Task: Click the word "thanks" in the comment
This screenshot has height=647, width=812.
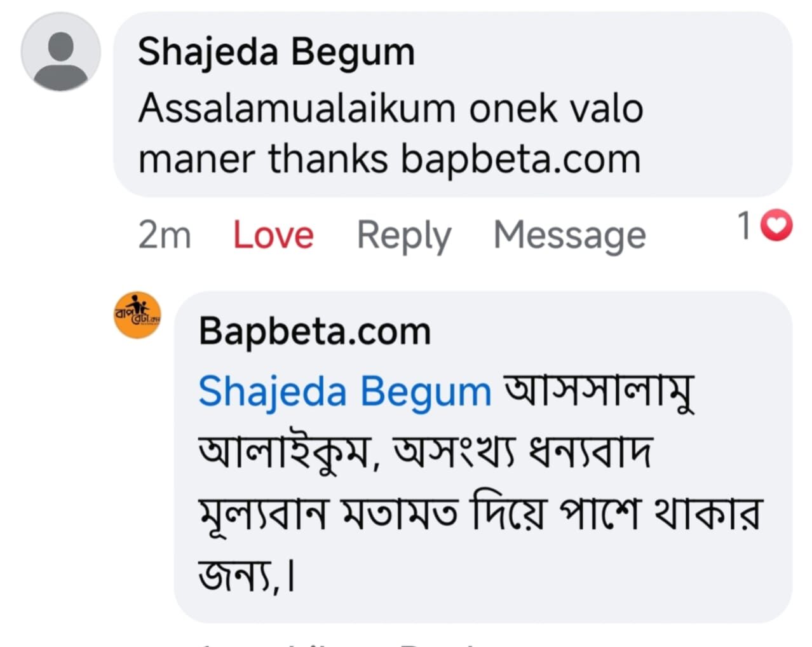Action: click(x=328, y=158)
